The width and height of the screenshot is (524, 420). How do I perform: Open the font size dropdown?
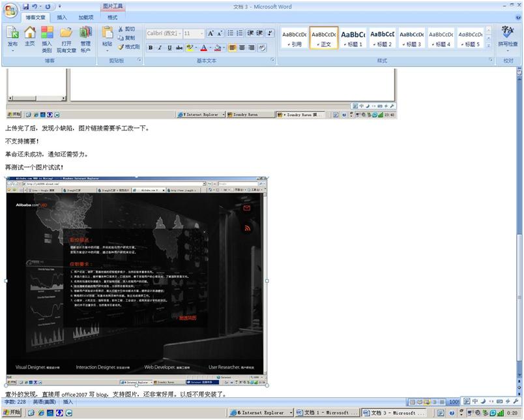pyautogui.click(x=194, y=33)
